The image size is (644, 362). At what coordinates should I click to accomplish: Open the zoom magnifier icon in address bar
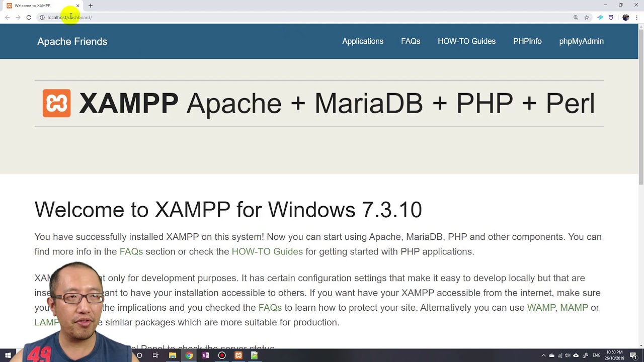(576, 18)
